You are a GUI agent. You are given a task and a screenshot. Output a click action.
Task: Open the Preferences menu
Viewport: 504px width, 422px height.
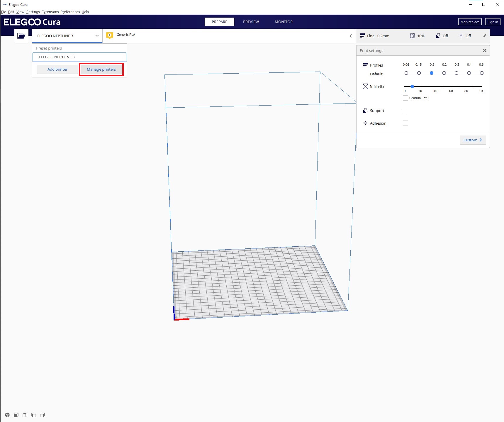click(70, 12)
